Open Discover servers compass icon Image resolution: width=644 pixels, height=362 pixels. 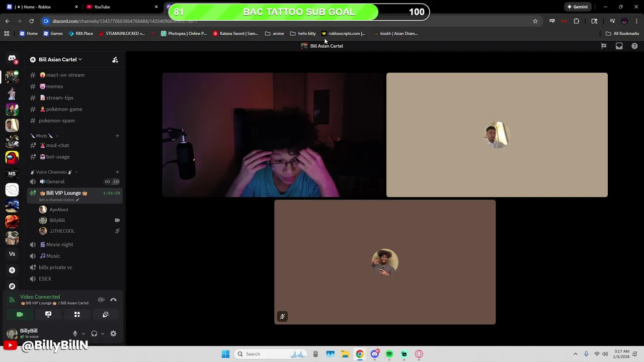pyautogui.click(x=12, y=286)
